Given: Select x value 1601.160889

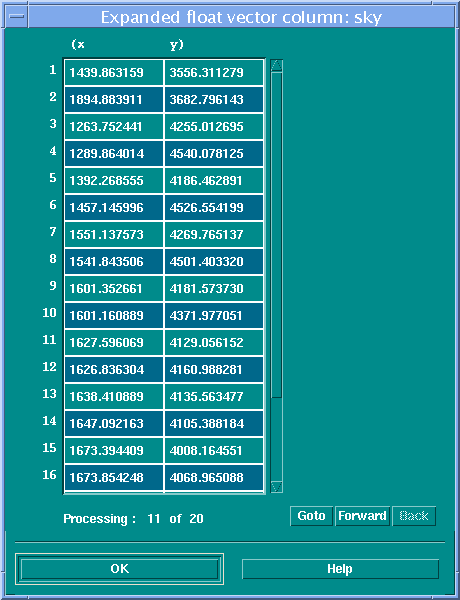Looking at the screenshot, I should pos(114,316).
